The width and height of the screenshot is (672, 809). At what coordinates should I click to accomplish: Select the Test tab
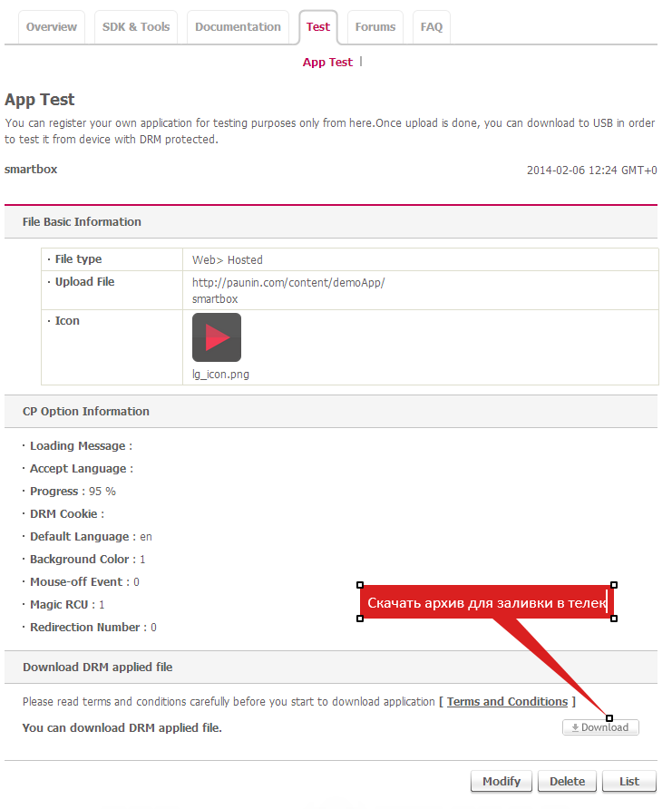click(x=318, y=27)
